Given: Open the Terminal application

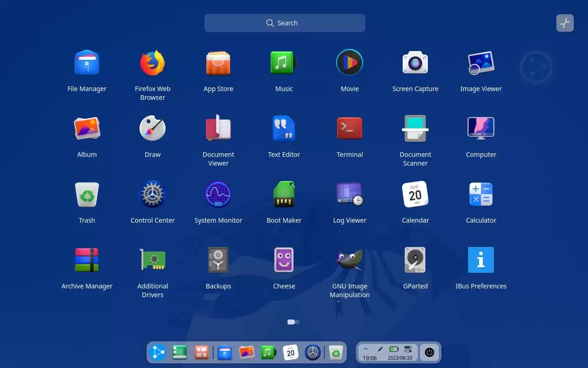Looking at the screenshot, I should point(350,128).
